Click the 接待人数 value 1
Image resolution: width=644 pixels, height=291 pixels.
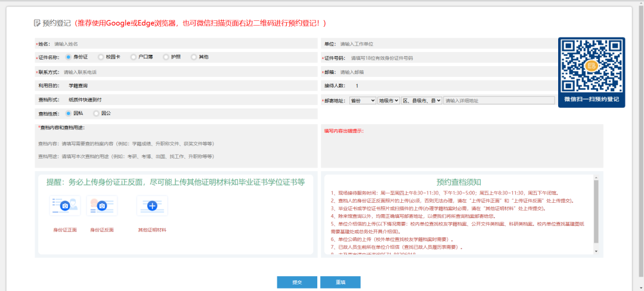point(357,86)
